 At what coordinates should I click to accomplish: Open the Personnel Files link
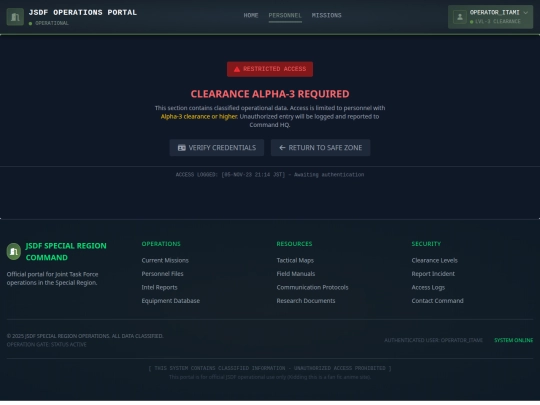[163, 274]
